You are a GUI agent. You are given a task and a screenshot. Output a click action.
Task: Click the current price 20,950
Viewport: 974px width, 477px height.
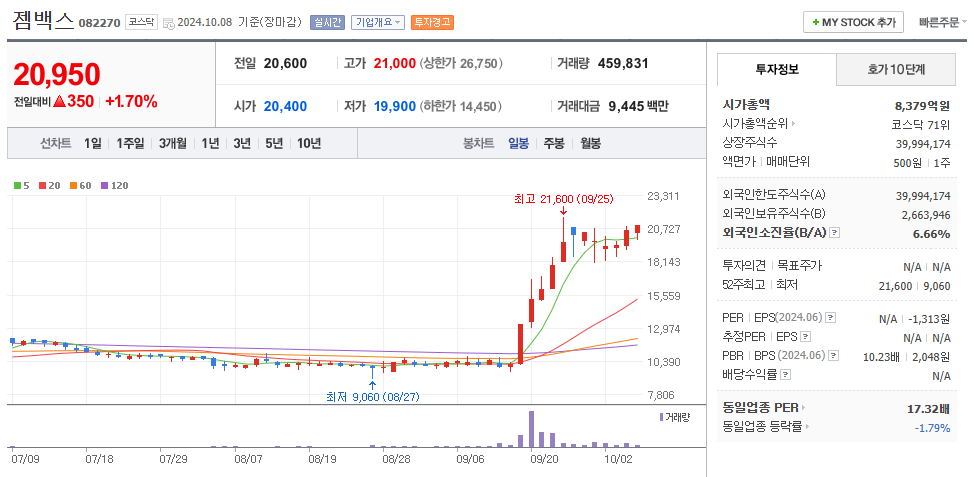57,75
